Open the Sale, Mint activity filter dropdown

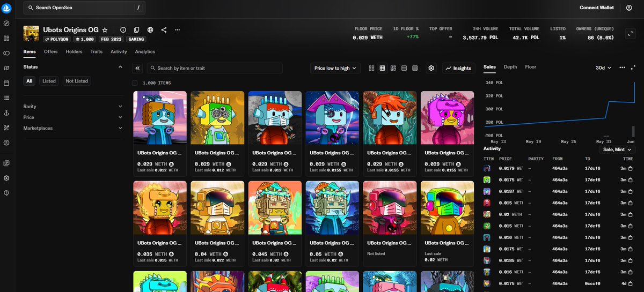[617, 149]
